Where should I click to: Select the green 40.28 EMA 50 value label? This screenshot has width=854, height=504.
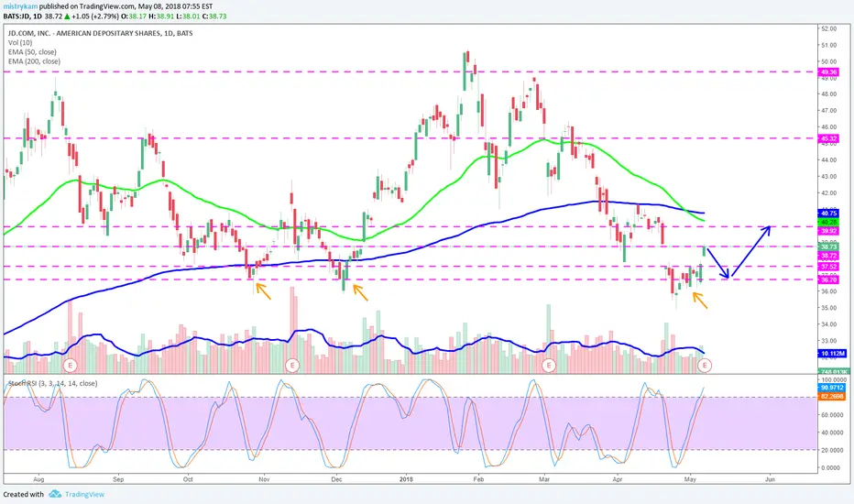pyautogui.click(x=829, y=223)
